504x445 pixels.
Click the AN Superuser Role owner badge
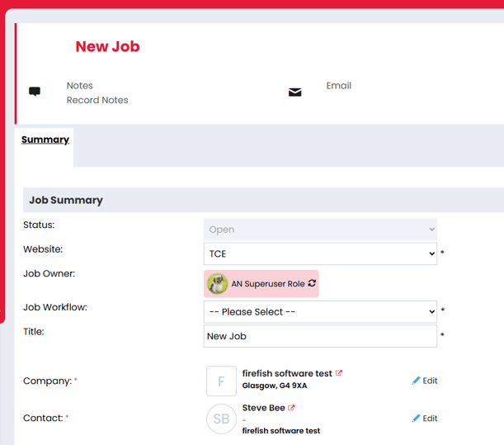pos(261,283)
